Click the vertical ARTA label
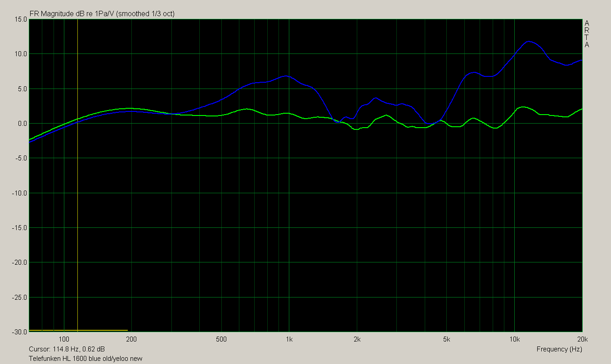The height and width of the screenshot is (364, 611). point(587,34)
